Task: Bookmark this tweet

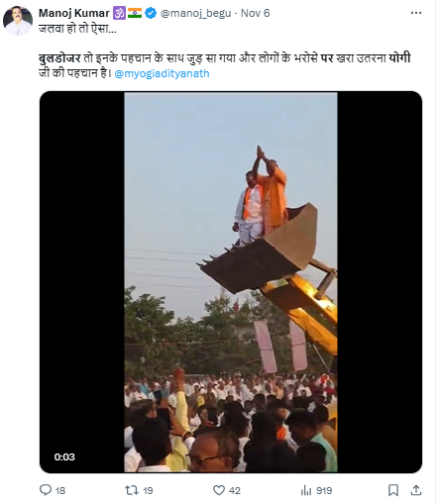Action: pos(393,490)
